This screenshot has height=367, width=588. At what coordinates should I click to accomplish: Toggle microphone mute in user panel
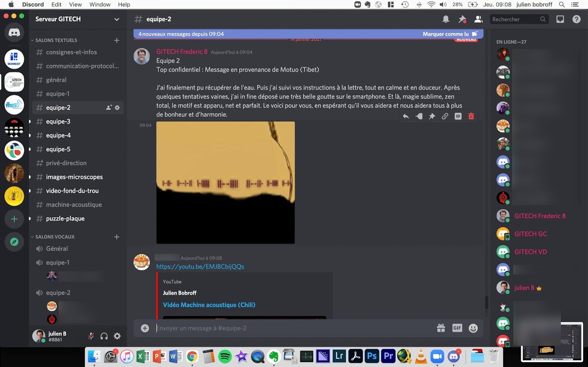click(x=91, y=336)
